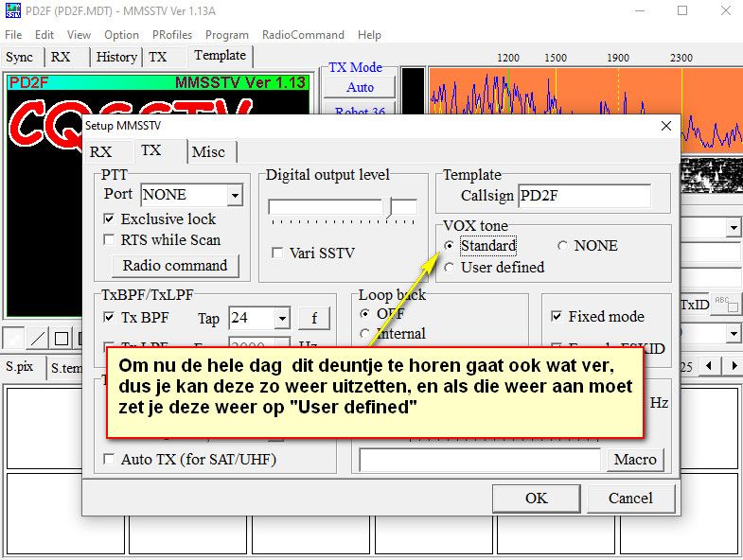
Task: Switch to the Template tab
Action: [220, 56]
